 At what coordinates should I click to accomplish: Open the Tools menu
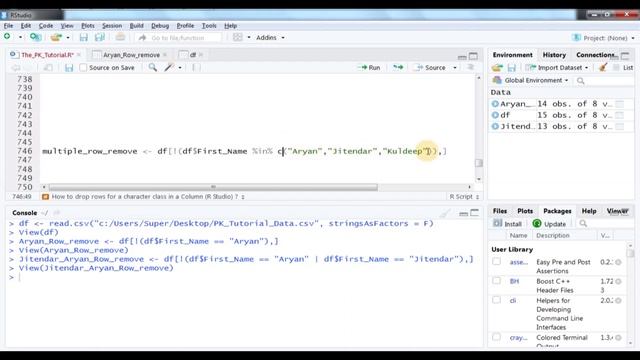[x=209, y=26]
